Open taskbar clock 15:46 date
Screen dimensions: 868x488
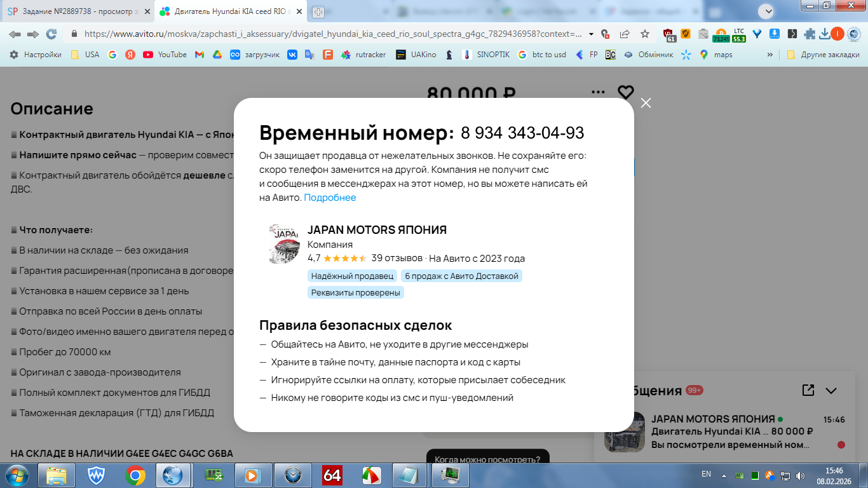pyautogui.click(x=834, y=475)
